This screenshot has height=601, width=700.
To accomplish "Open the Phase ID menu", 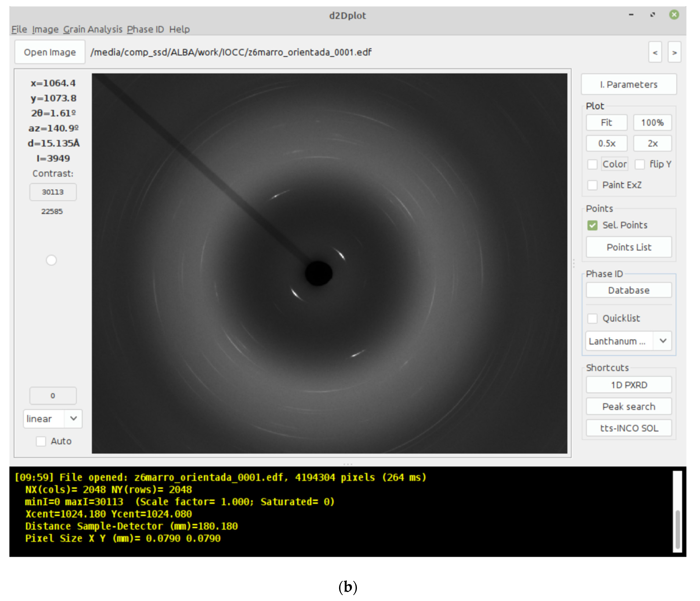I will pyautogui.click(x=145, y=29).
